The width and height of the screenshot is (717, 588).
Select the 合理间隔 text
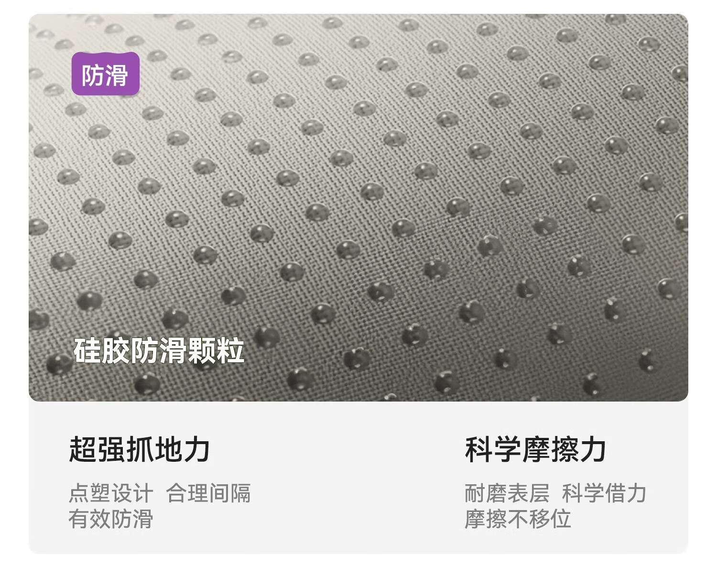(x=208, y=493)
